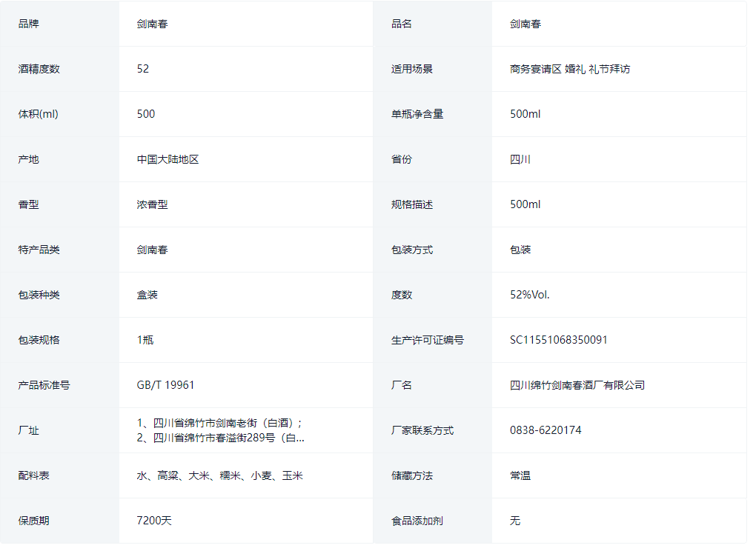The height and width of the screenshot is (551, 756).
Task: Click the value 浓香型
Action: coord(153,204)
